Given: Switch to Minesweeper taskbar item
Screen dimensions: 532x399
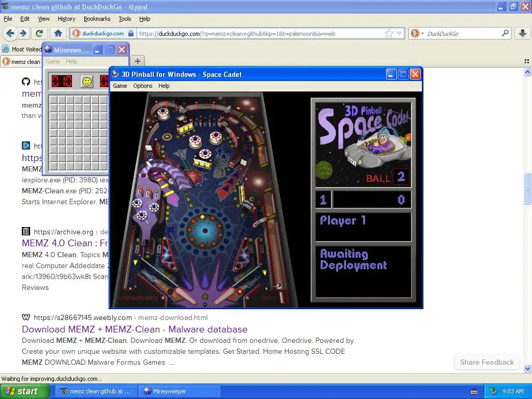Looking at the screenshot, I should click(180, 391).
